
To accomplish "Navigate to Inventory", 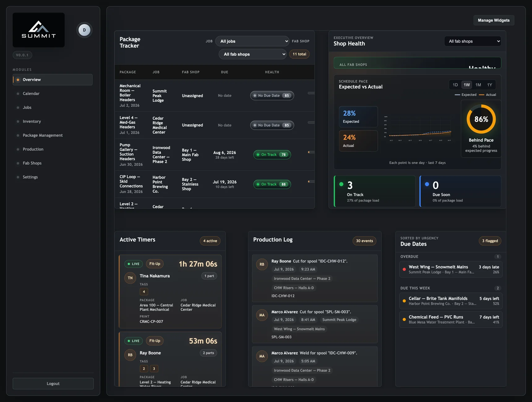I will click(x=53, y=121).
